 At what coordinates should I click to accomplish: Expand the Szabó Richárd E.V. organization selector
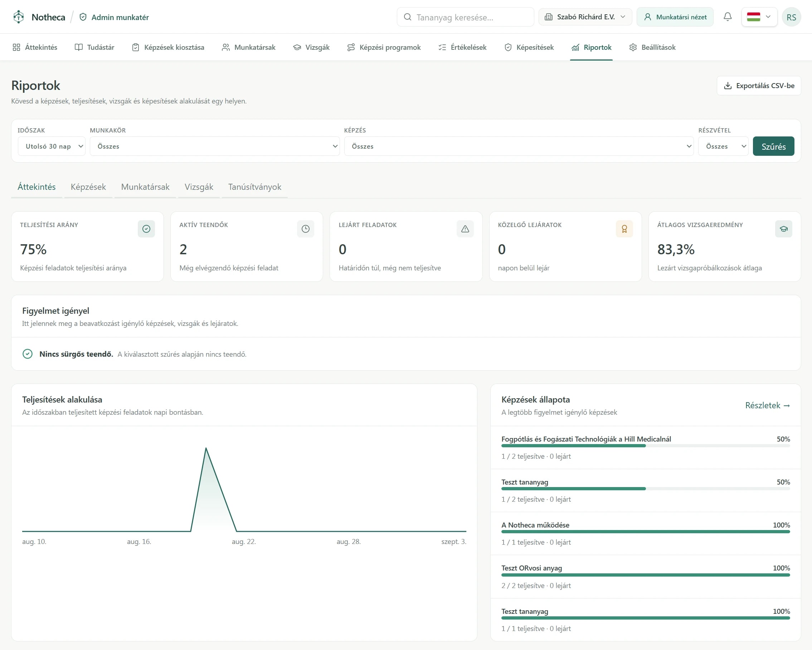(585, 17)
